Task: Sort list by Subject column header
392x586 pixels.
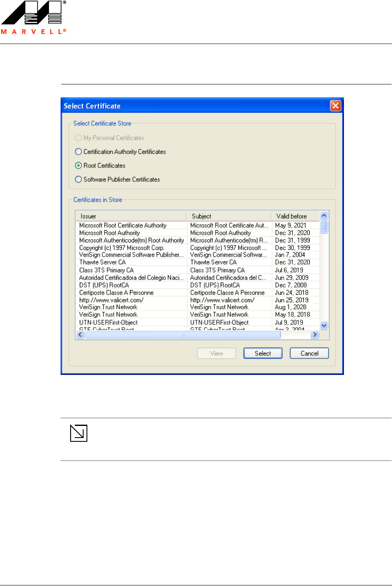Action: (x=229, y=216)
